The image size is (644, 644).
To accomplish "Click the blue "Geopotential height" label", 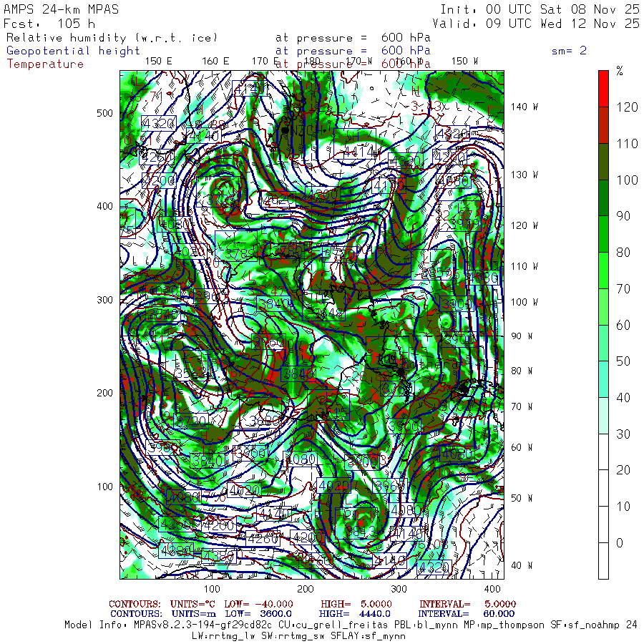I will (x=73, y=51).
